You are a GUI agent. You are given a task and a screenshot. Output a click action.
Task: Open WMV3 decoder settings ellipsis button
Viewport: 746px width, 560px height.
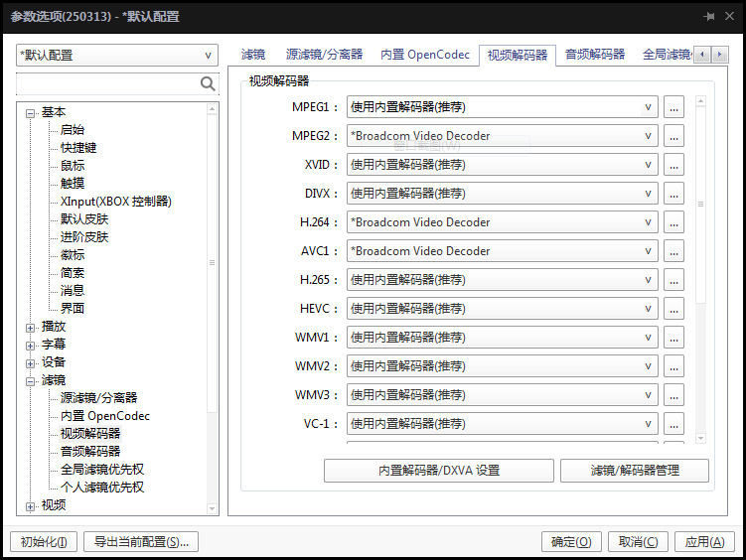(x=673, y=394)
